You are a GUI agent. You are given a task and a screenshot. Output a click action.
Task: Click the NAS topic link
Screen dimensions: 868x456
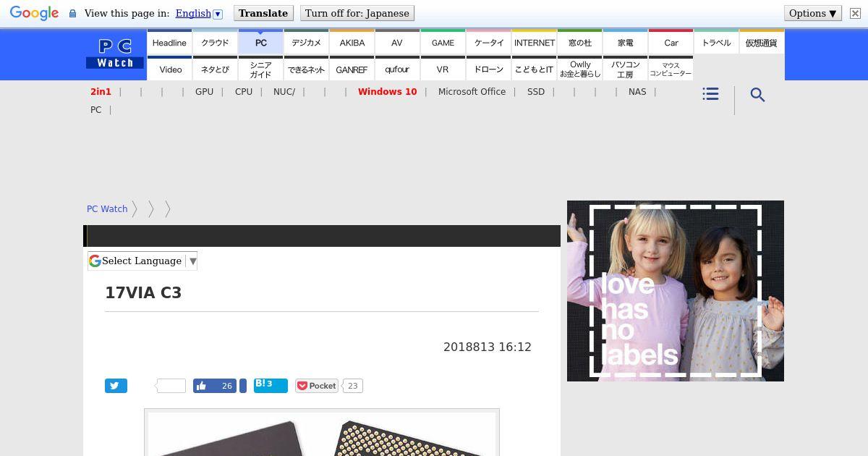click(637, 92)
